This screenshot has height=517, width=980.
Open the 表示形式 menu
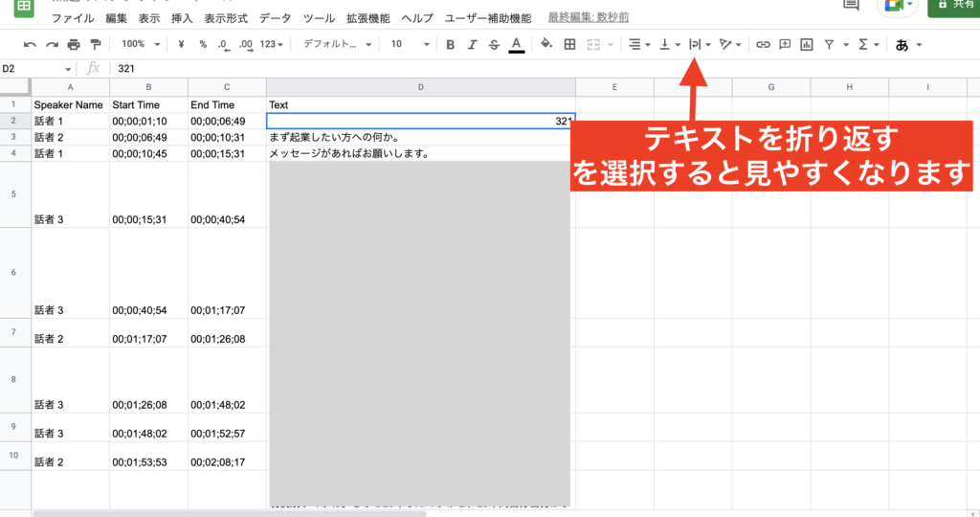pyautogui.click(x=227, y=18)
